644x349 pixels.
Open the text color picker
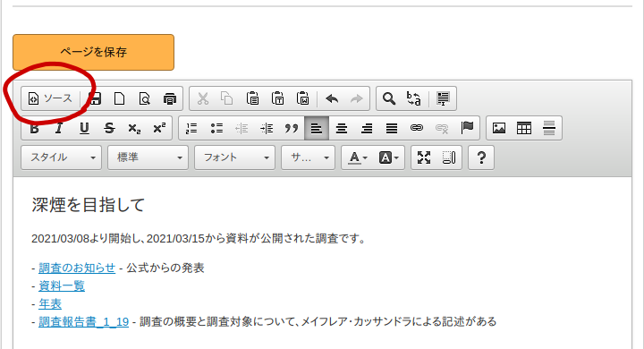point(357,157)
